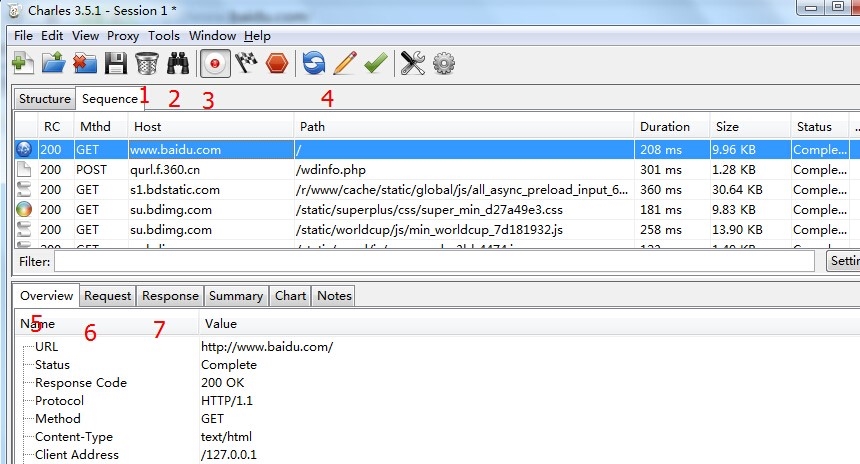This screenshot has height=464, width=860.
Task: Open the View menu
Action: (86, 36)
